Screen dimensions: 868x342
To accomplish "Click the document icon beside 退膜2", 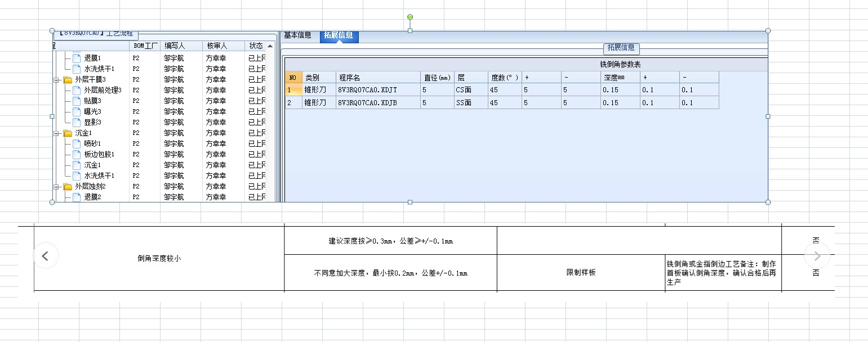I will pos(77,197).
